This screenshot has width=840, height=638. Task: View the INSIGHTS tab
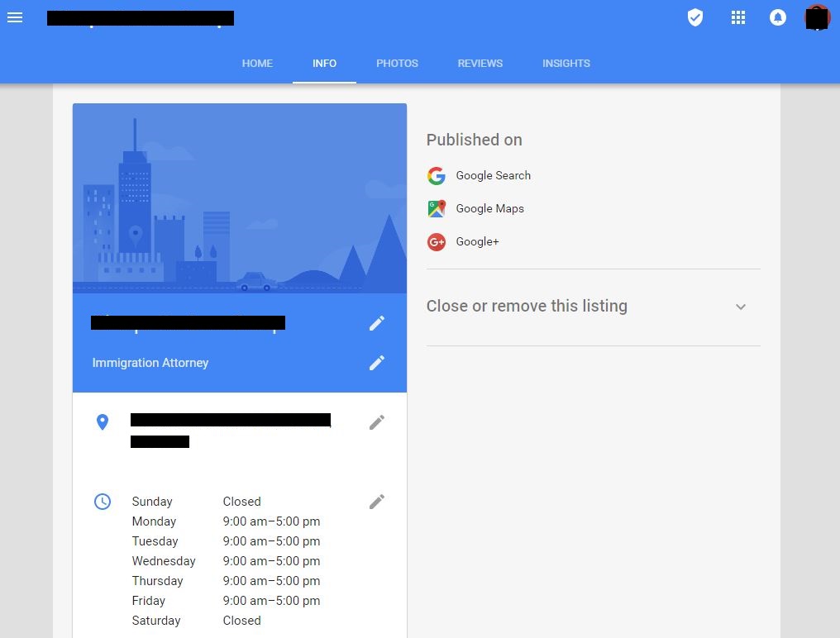tap(566, 63)
